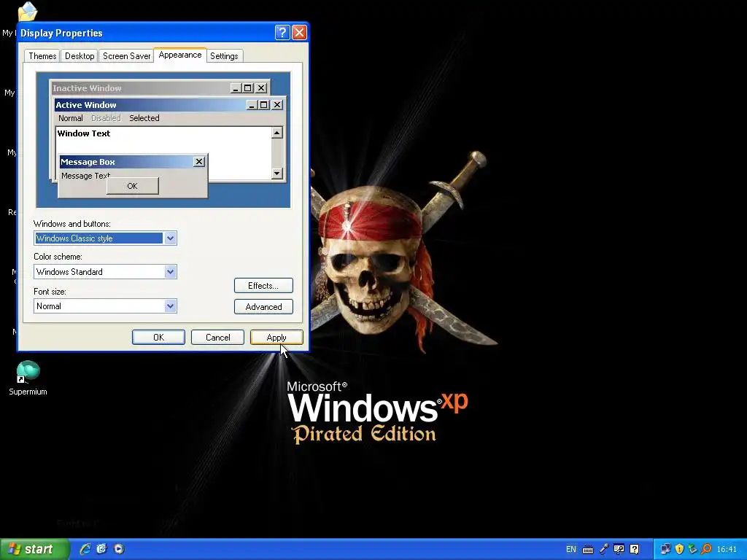747x560 pixels.
Task: Click the preview scrollbar up arrow
Action: (277, 133)
